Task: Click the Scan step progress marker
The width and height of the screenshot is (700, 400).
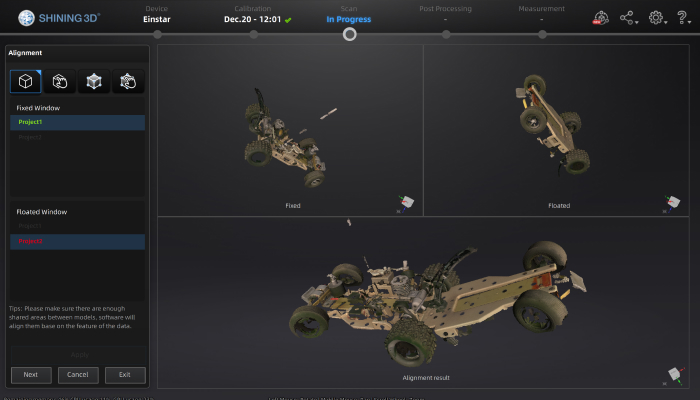Action: 349,34
